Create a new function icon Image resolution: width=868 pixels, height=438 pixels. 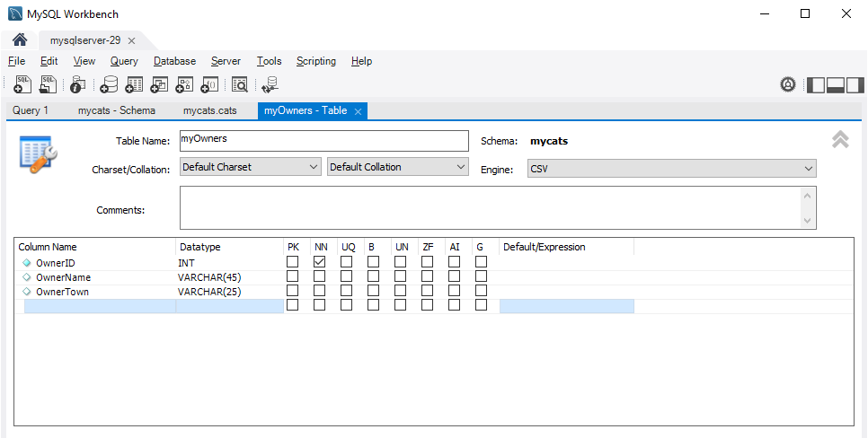point(209,84)
